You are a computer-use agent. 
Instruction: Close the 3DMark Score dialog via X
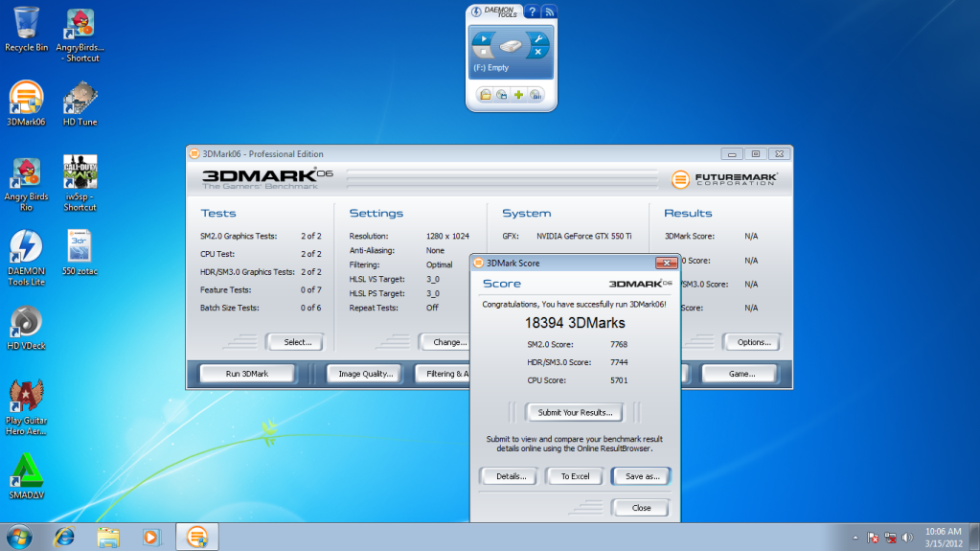tap(666, 263)
